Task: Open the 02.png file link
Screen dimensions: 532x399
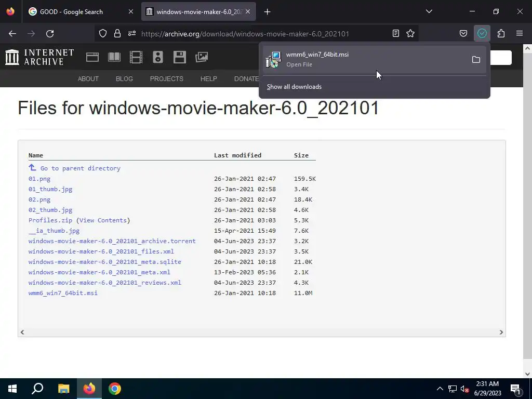Action: pos(39,199)
